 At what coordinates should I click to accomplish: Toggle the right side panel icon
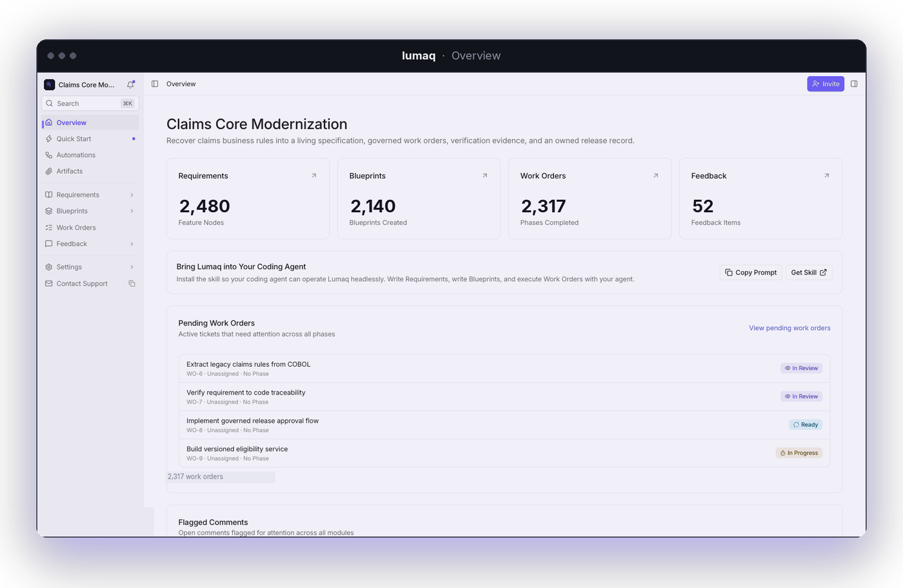854,84
